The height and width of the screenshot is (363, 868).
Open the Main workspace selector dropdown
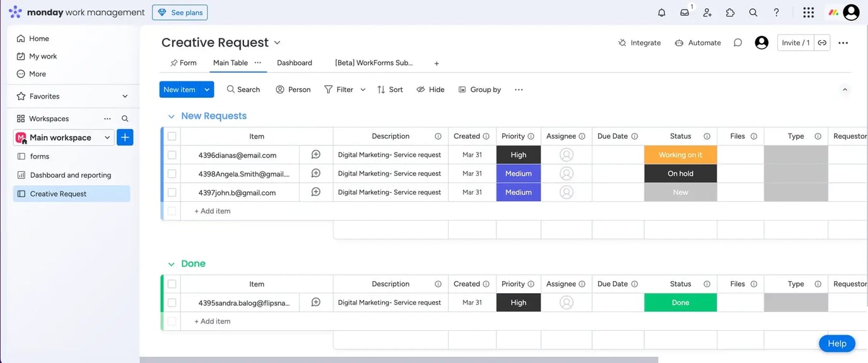coord(63,137)
